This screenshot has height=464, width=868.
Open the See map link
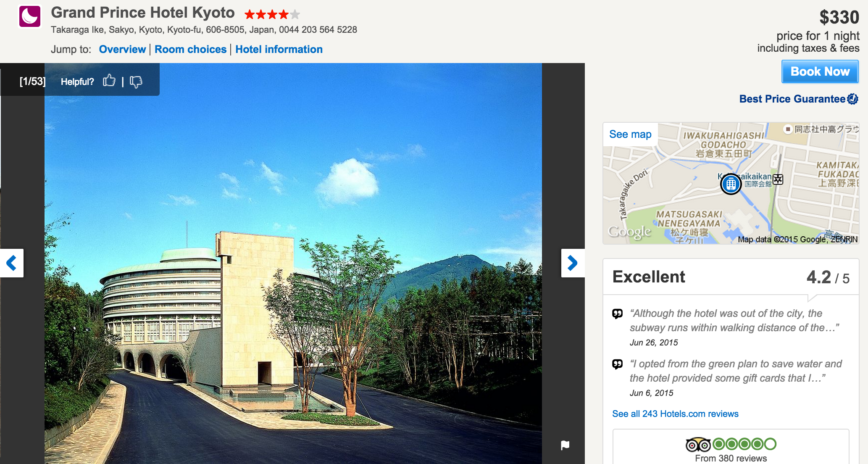[630, 134]
